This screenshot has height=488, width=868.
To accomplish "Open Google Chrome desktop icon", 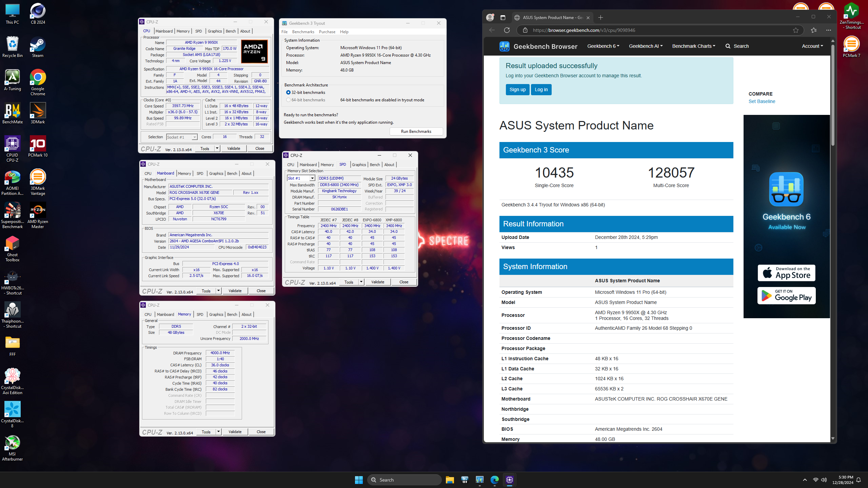I will click(38, 82).
